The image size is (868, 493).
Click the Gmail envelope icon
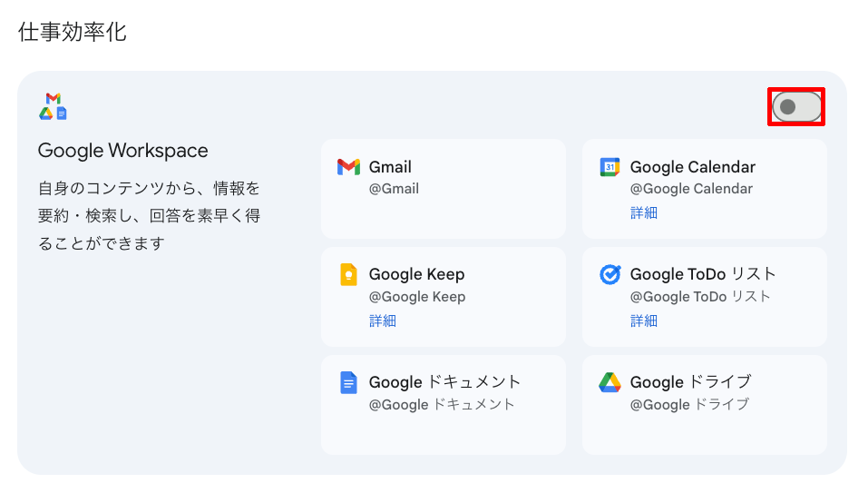point(348,167)
